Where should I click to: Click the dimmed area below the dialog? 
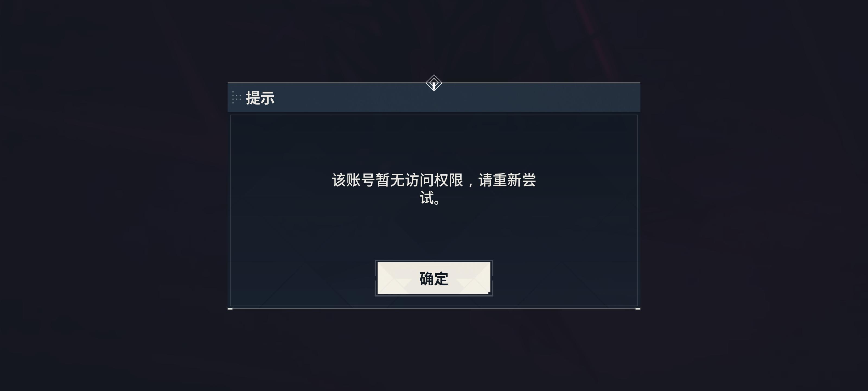pos(434,350)
